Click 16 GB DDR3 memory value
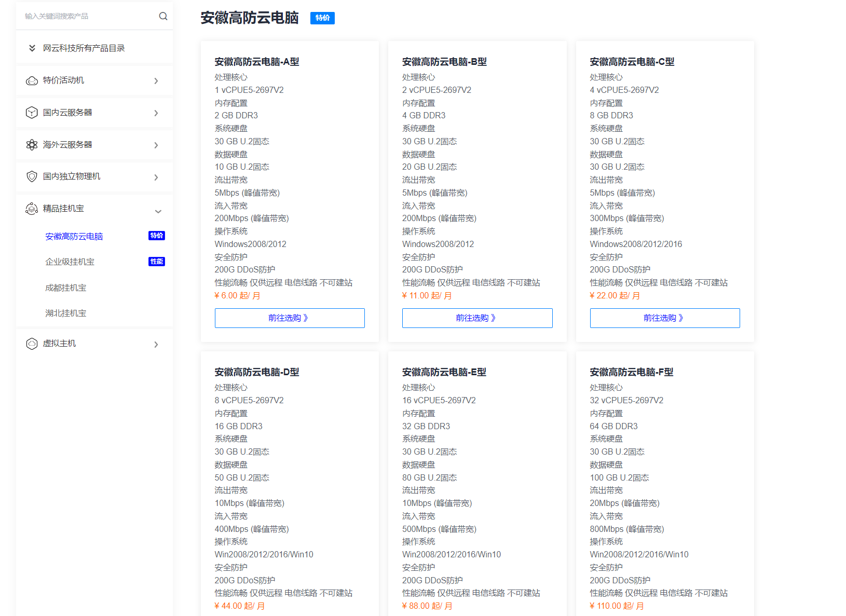 [x=239, y=427]
